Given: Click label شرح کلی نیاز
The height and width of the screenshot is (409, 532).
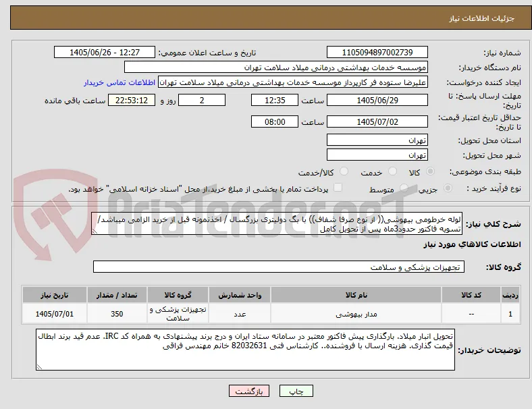Looking at the screenshot, I should point(494,224).
